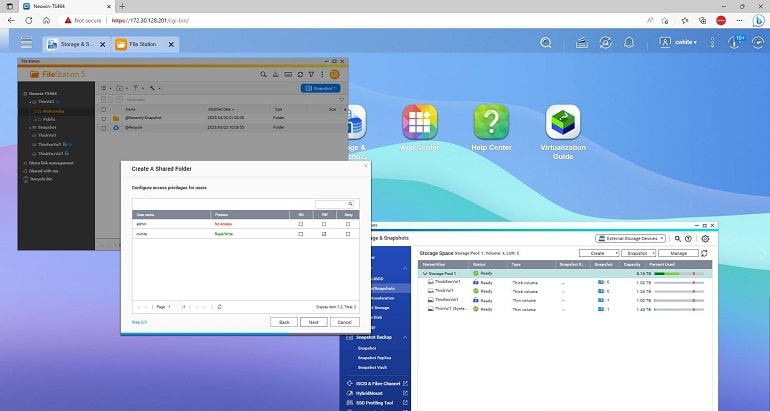Open the 10+ notification info icon
This screenshot has height=411, width=770.
pos(735,42)
